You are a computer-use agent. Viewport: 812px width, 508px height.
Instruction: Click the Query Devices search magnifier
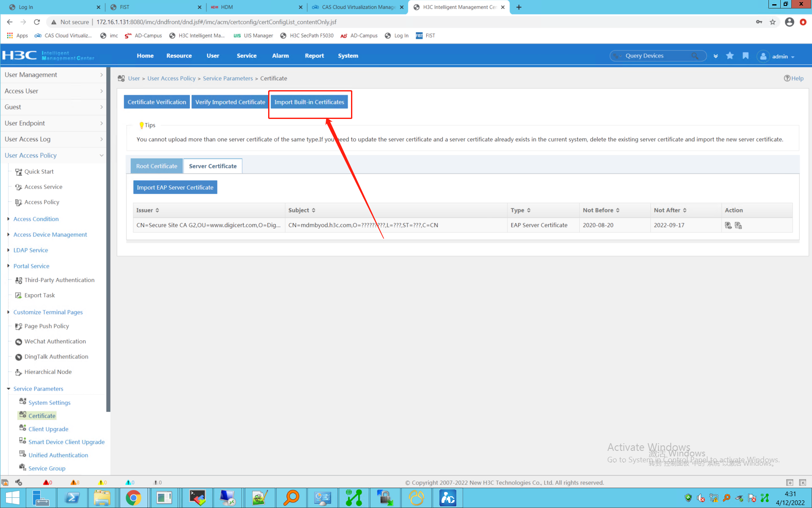point(695,55)
